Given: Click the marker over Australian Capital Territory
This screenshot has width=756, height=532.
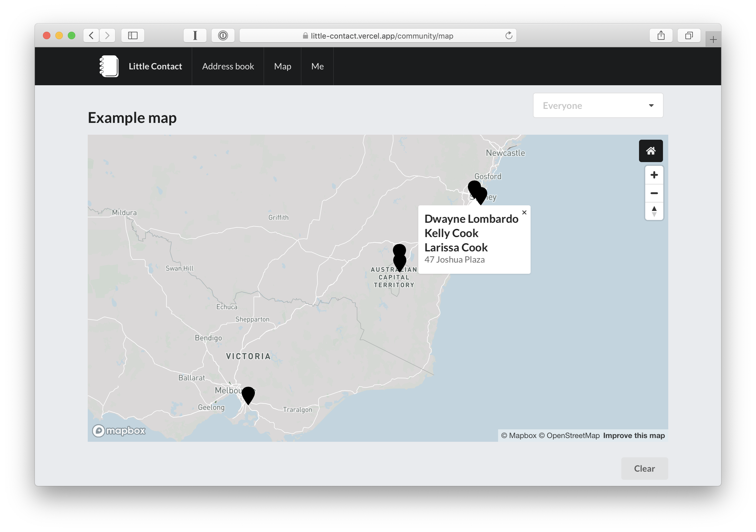Looking at the screenshot, I should tap(399, 260).
